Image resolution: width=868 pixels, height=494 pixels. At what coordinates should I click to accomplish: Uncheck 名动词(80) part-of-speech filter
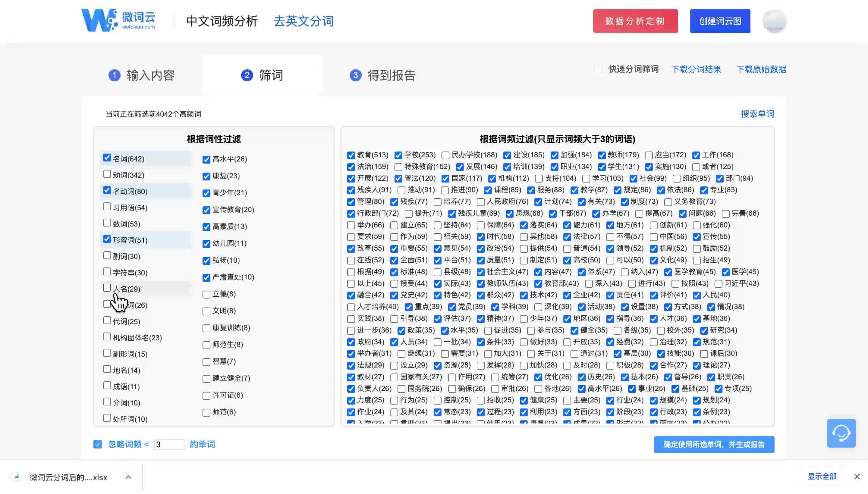107,190
